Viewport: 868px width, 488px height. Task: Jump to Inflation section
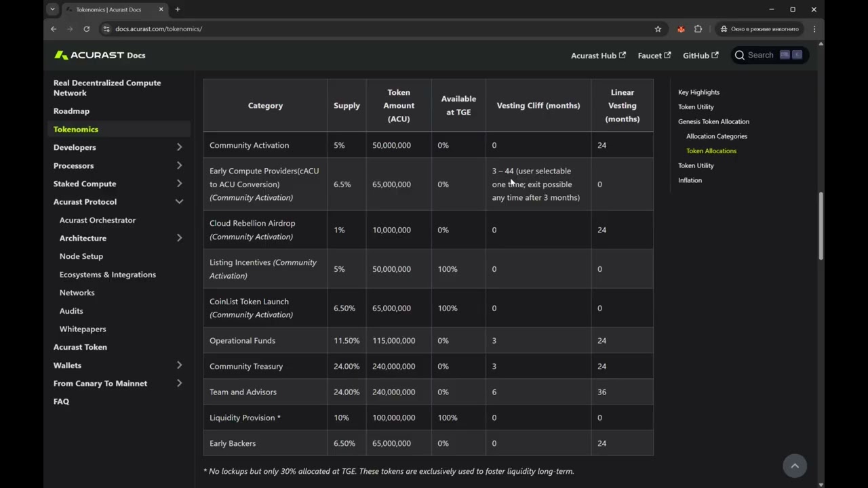(x=690, y=180)
